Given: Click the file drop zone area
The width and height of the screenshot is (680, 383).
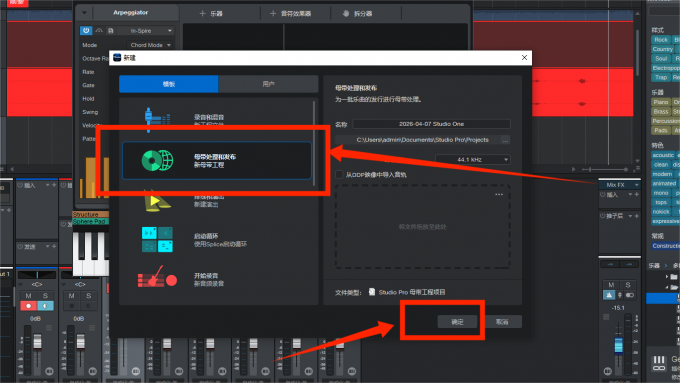Looking at the screenshot, I should (x=422, y=226).
